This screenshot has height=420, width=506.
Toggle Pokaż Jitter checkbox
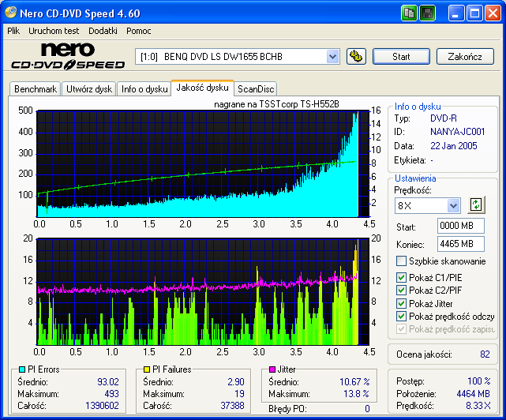pos(401,303)
